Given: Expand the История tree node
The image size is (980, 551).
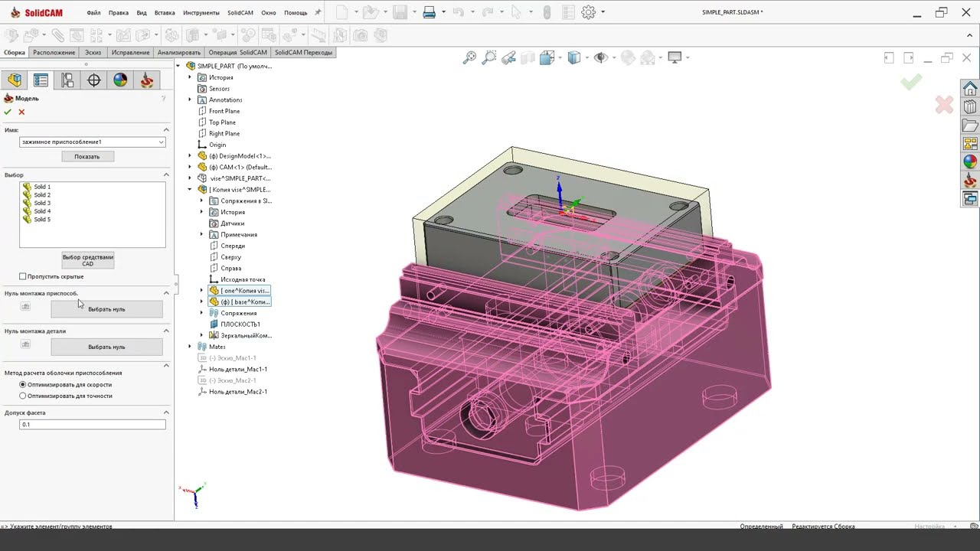Looking at the screenshot, I should tap(190, 77).
